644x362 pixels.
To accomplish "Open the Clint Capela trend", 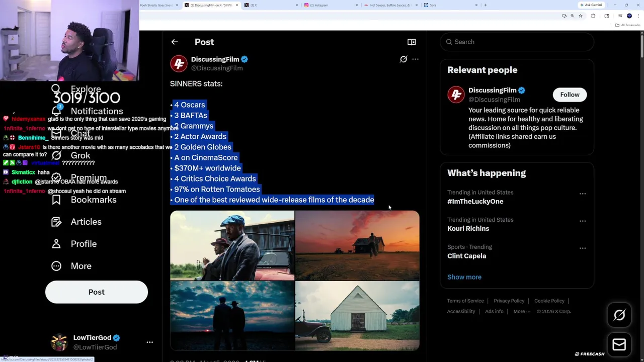I will click(x=466, y=256).
